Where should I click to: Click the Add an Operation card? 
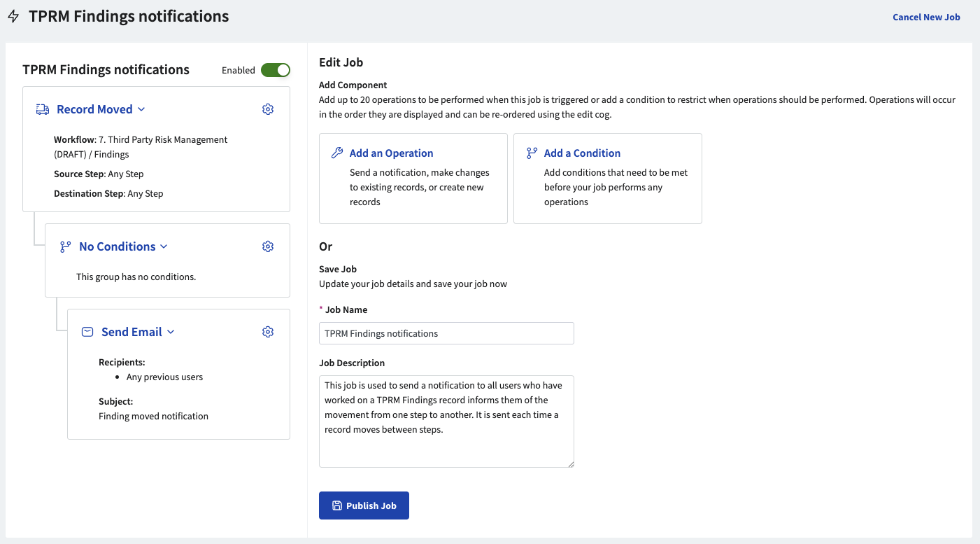tap(413, 179)
